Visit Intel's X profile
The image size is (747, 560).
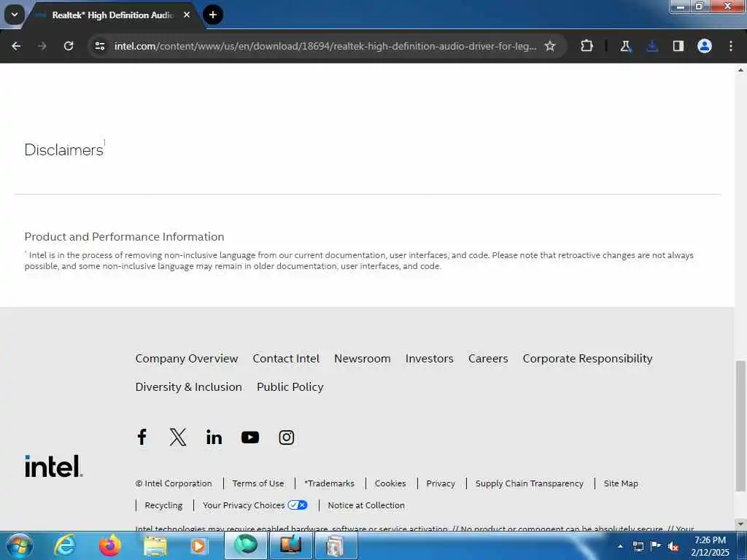tap(178, 437)
